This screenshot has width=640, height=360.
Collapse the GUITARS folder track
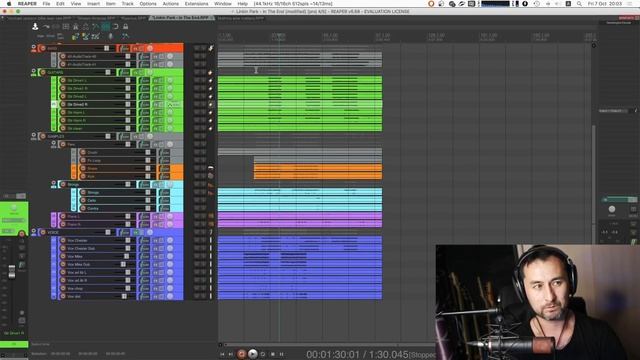pos(33,72)
